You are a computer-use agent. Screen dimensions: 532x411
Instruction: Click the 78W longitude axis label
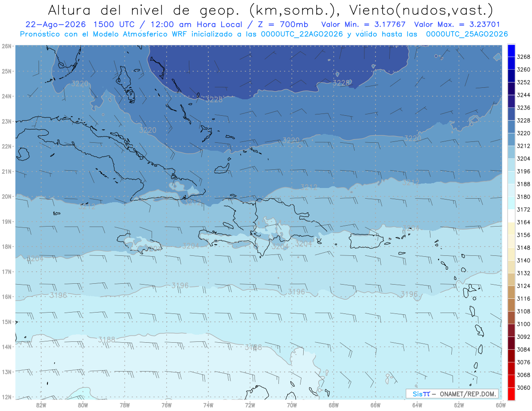125,405
